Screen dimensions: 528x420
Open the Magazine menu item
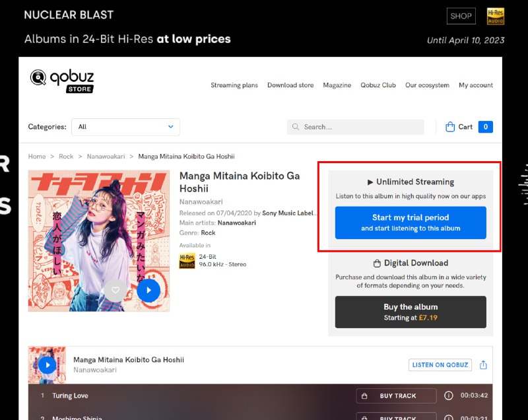(x=337, y=85)
